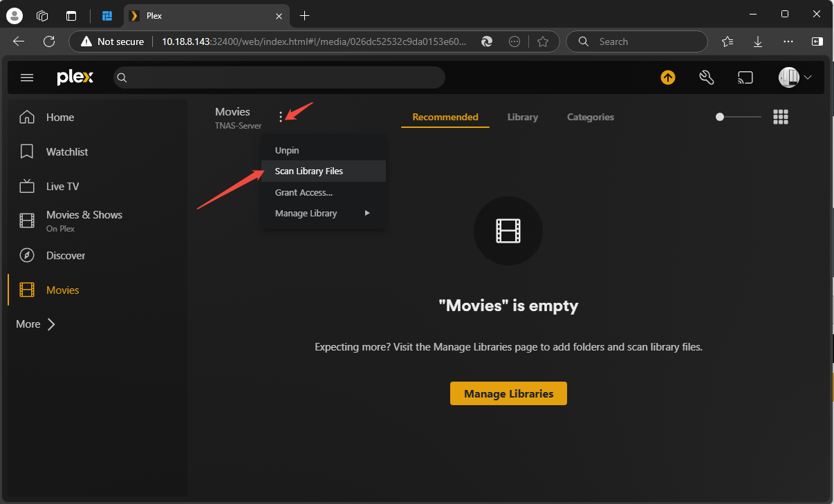The image size is (834, 504).
Task: Go back with browser back arrow
Action: point(19,41)
